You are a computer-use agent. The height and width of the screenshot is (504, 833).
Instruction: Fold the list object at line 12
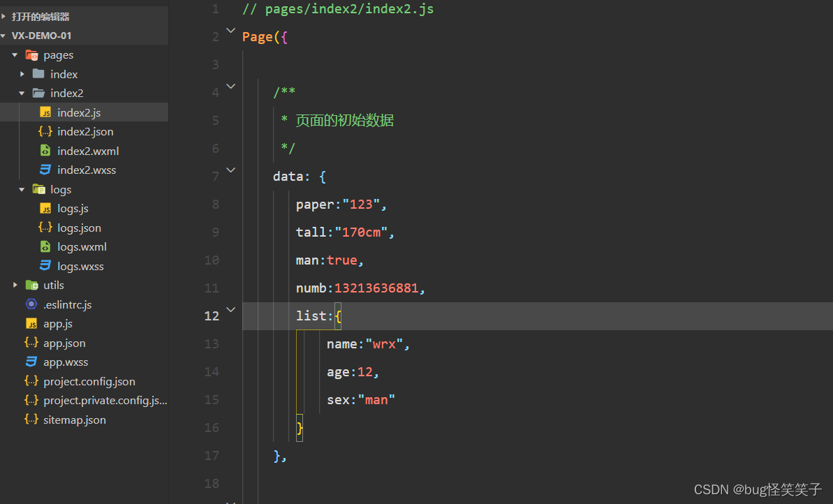pos(230,309)
